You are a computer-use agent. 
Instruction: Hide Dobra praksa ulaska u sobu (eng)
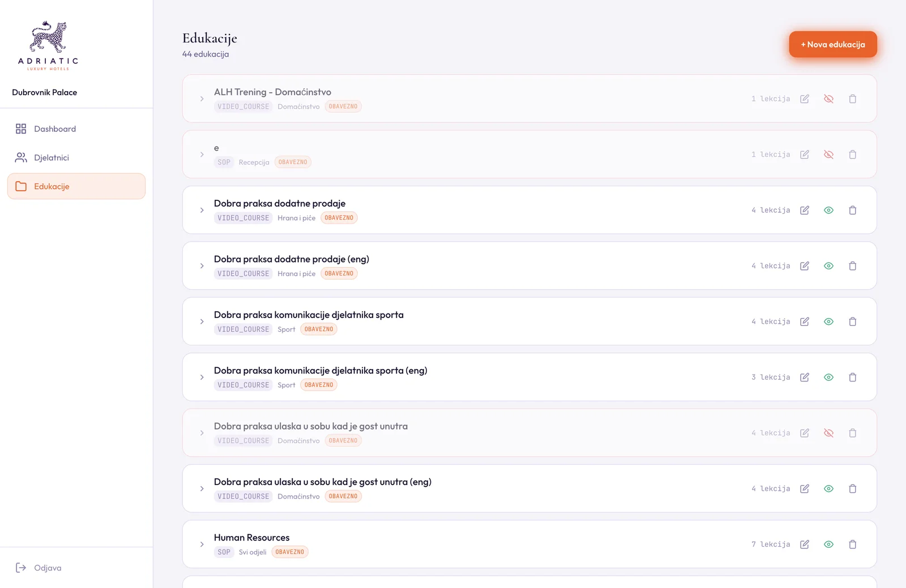click(x=828, y=489)
